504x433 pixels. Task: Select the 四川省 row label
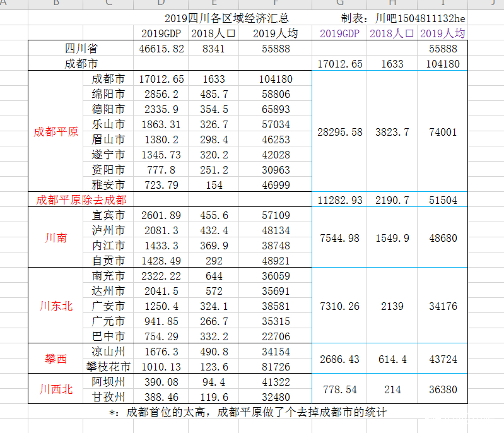(81, 48)
